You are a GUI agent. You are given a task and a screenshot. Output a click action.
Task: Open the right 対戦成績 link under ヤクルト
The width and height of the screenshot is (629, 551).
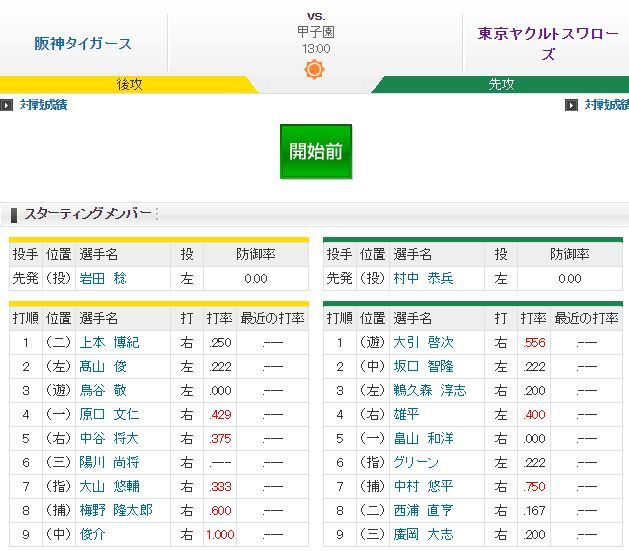(607, 105)
